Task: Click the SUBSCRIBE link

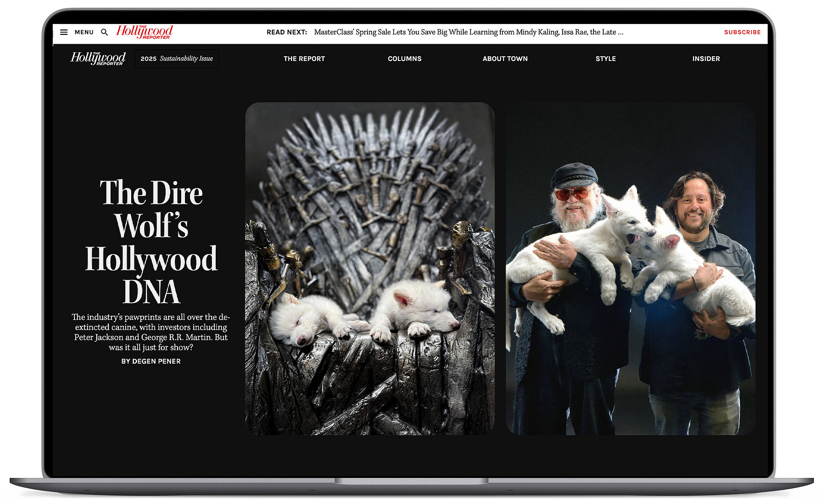Action: pos(742,32)
